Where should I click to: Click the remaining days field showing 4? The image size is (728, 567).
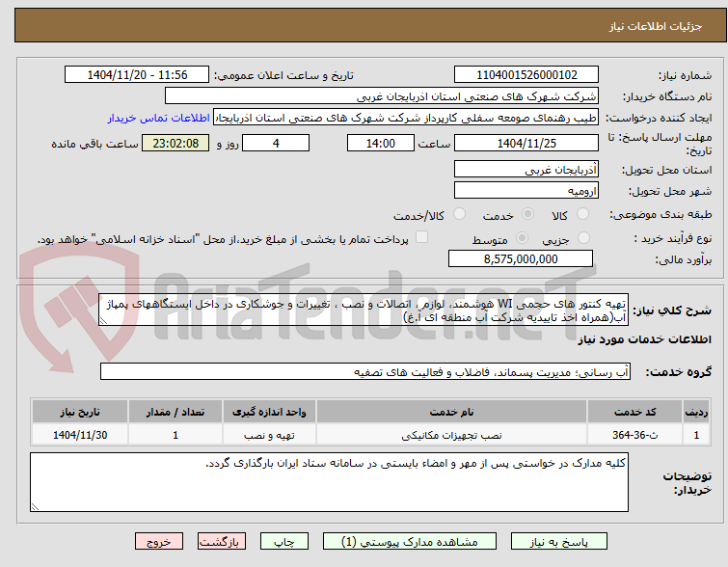coord(276,143)
